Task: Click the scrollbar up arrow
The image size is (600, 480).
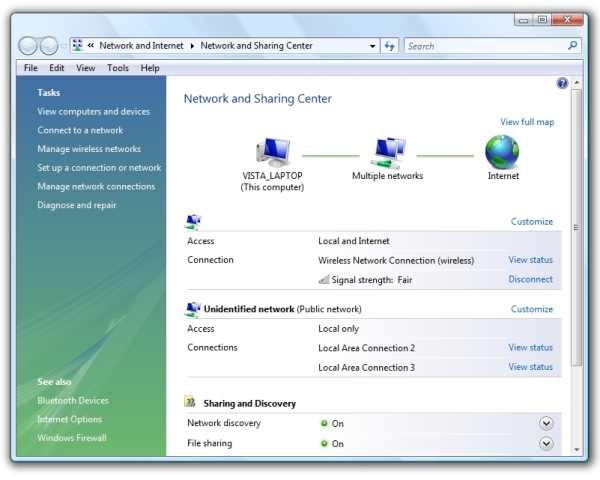Action: (577, 83)
